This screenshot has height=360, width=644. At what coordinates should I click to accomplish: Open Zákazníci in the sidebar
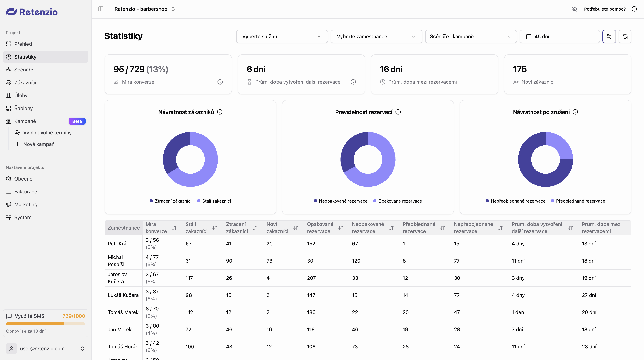[25, 83]
